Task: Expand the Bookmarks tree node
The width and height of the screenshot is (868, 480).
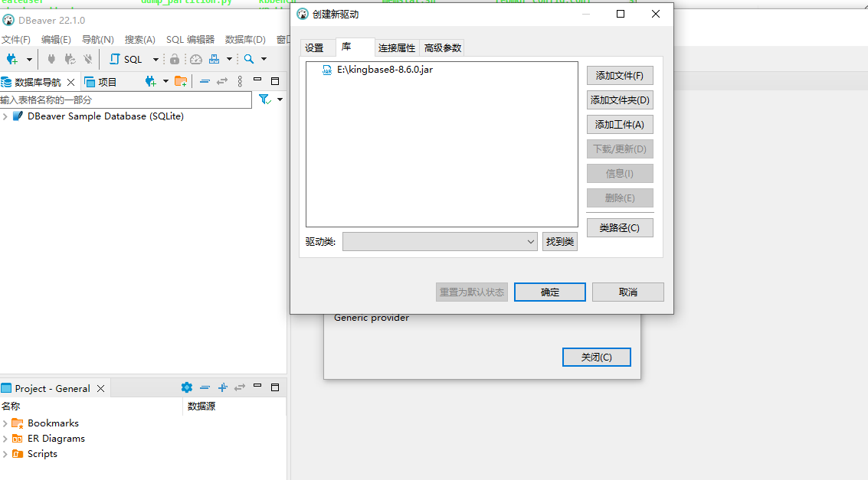Action: click(x=5, y=423)
